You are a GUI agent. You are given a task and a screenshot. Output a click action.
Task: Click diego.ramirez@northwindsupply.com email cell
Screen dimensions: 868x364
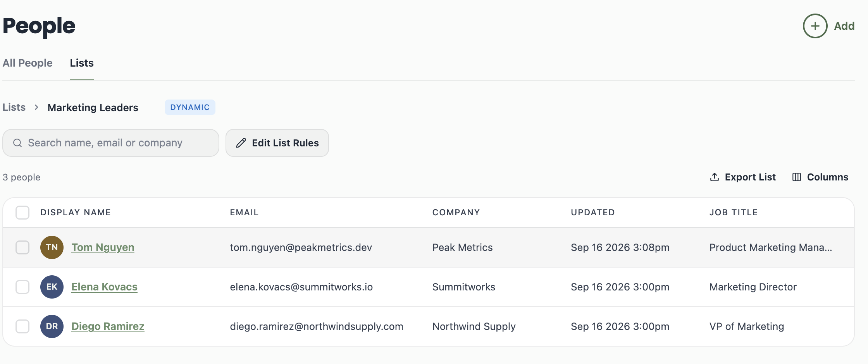[x=317, y=326]
